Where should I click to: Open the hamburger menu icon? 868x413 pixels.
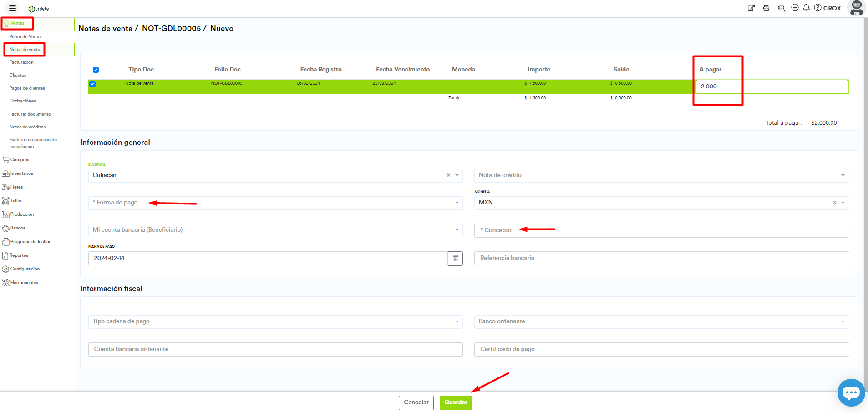click(12, 8)
